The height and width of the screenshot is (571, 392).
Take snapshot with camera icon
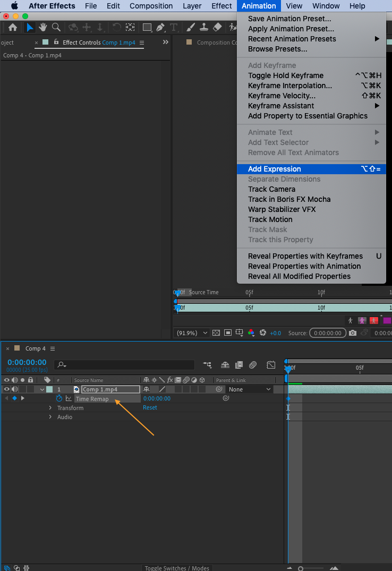pyautogui.click(x=353, y=333)
